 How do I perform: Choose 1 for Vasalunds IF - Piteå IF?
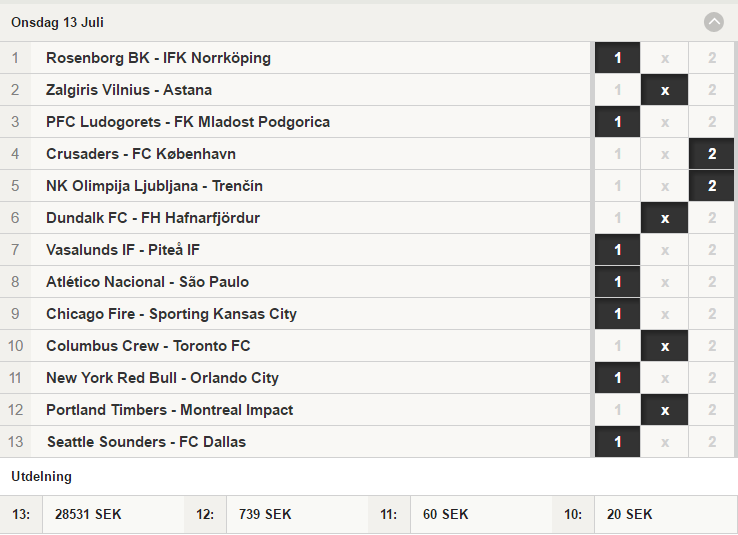click(617, 250)
